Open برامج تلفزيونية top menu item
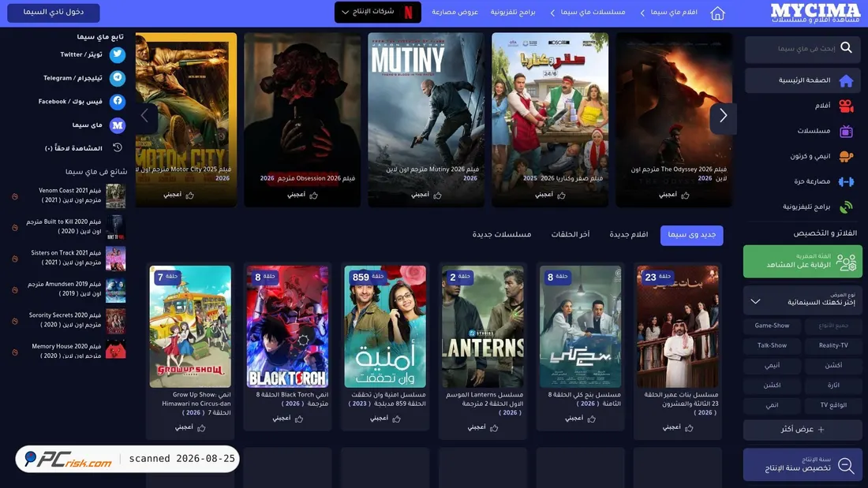This screenshot has width=868, height=488. [x=513, y=12]
